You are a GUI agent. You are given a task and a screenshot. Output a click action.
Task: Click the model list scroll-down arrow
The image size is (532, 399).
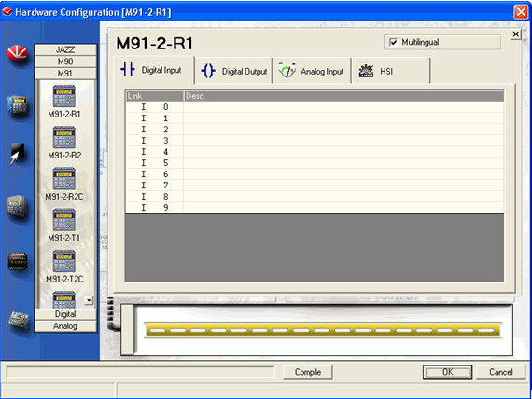(x=89, y=300)
